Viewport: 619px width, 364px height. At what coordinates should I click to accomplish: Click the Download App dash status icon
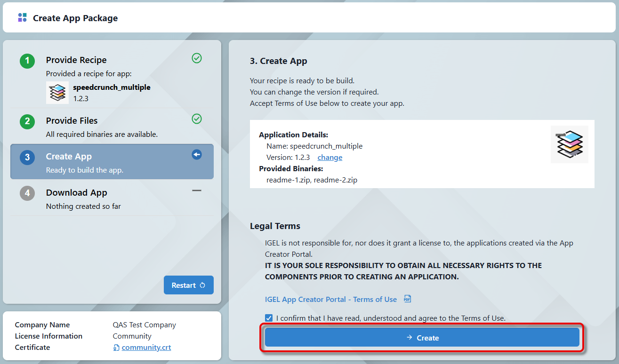coord(197,190)
